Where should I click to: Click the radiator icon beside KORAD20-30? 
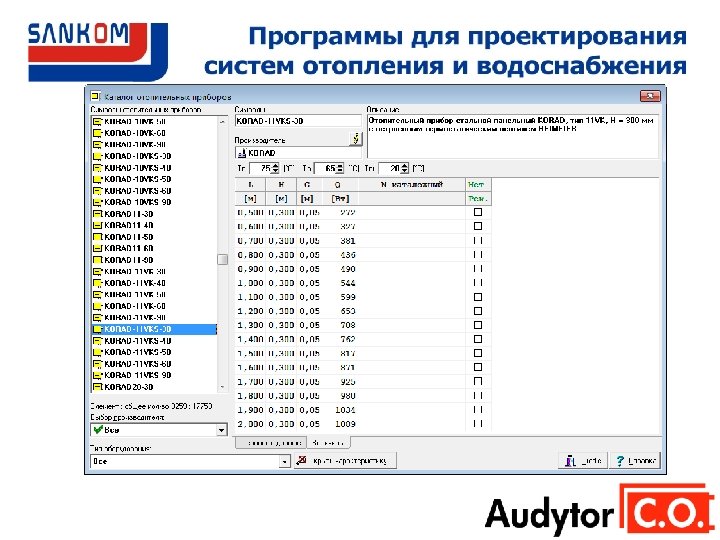pos(97,387)
